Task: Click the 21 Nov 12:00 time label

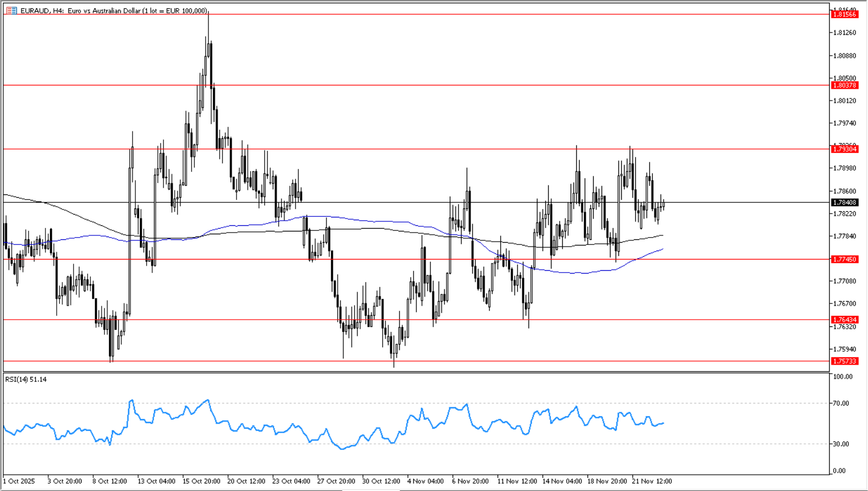Action: click(652, 481)
